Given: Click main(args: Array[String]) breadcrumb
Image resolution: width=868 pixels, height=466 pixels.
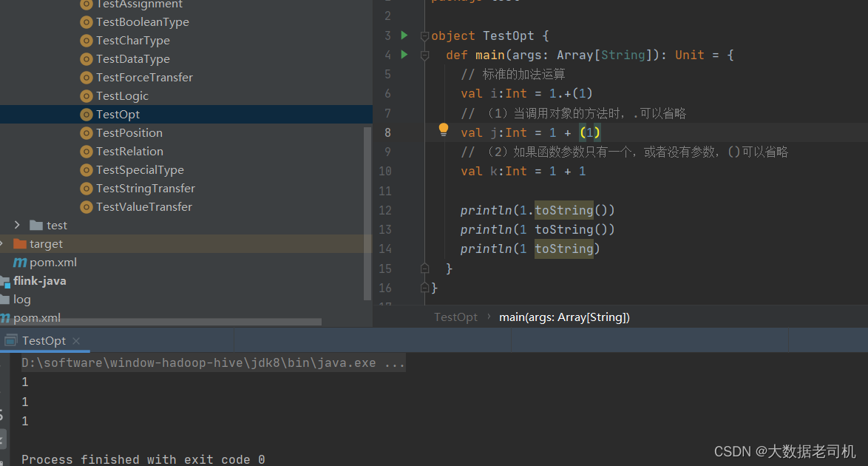Looking at the screenshot, I should pyautogui.click(x=564, y=317).
